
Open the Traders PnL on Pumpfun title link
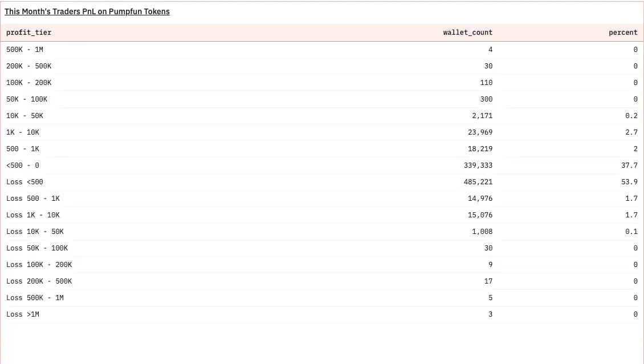pos(87,11)
